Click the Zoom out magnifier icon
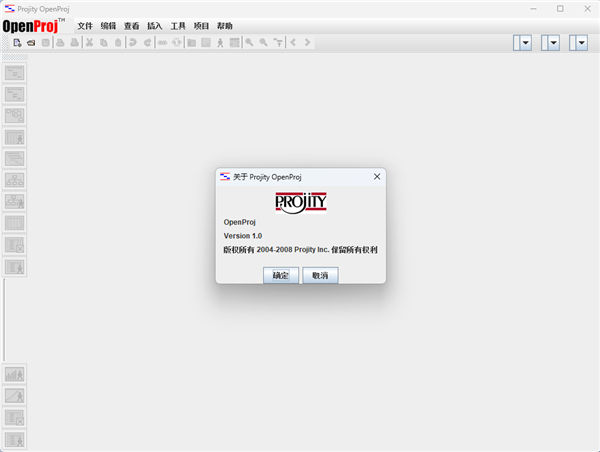Screen dimensions: 600x452 [263, 42]
